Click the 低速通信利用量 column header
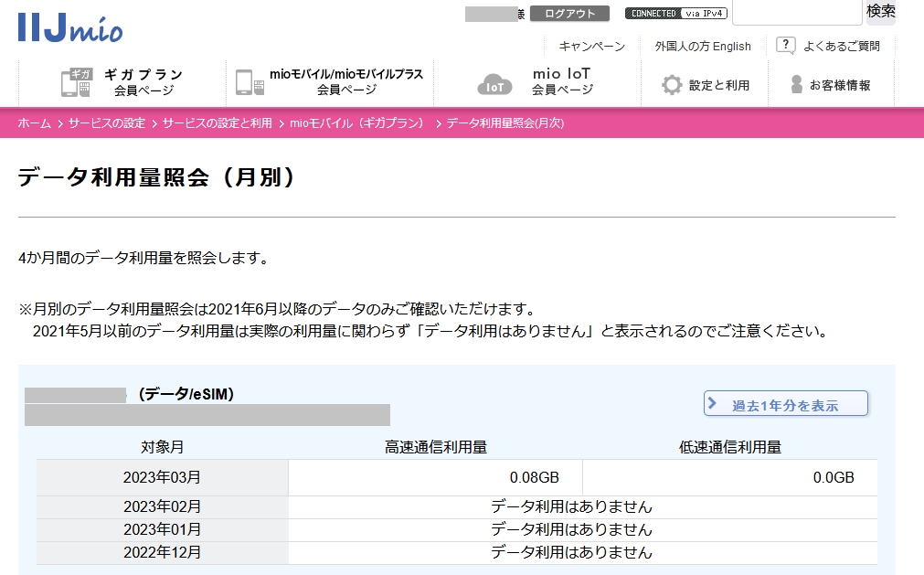The width and height of the screenshot is (924, 575). tap(729, 447)
